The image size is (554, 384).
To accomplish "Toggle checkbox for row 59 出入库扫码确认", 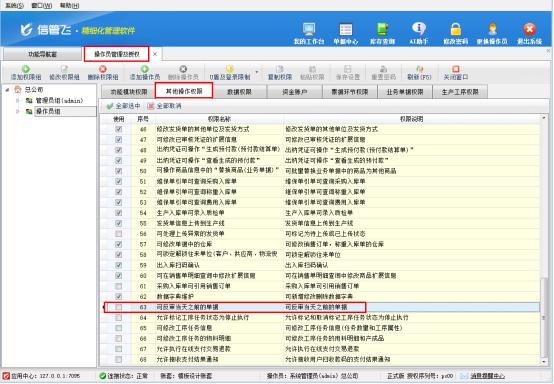I will (x=119, y=265).
